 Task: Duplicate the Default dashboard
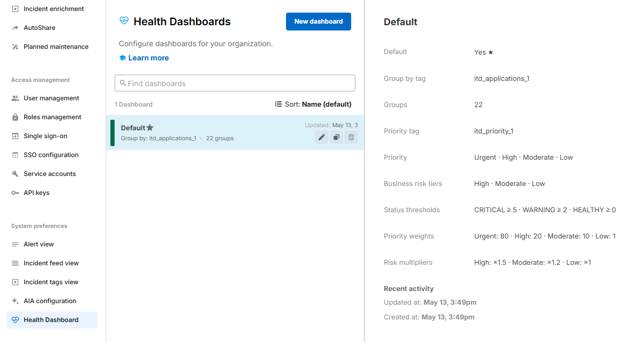(x=336, y=138)
